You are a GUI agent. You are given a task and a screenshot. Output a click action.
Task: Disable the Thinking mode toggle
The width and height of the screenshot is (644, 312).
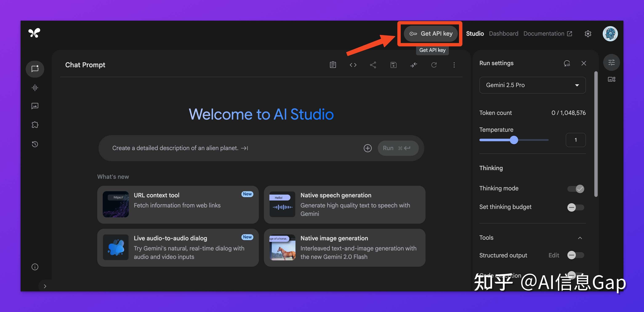pos(576,188)
